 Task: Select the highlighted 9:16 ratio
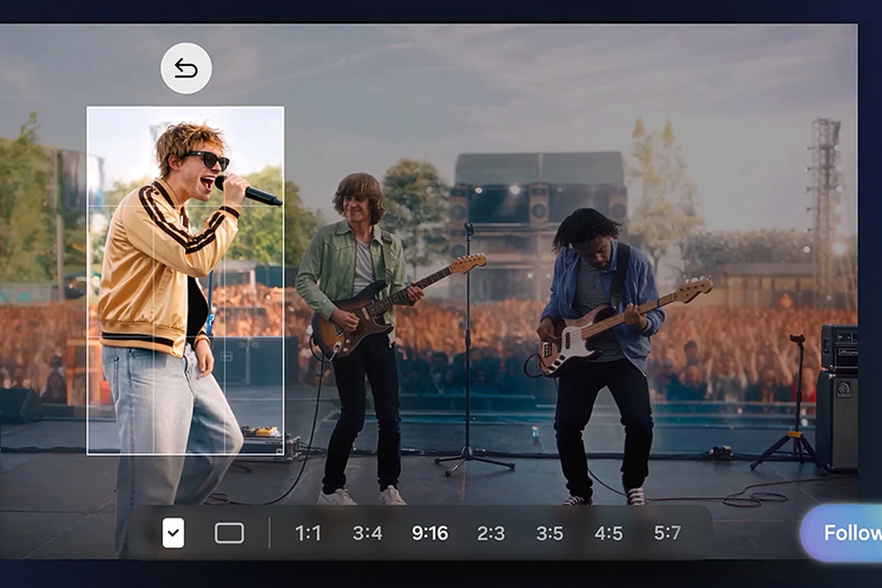[430, 533]
